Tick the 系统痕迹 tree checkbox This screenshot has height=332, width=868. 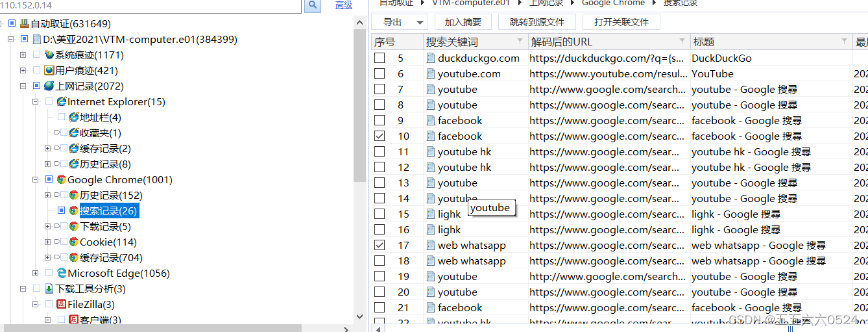click(x=36, y=55)
